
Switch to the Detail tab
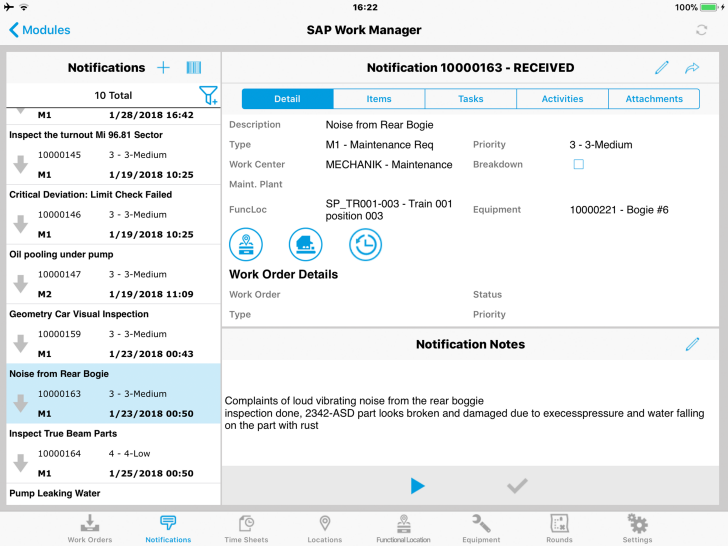click(287, 99)
